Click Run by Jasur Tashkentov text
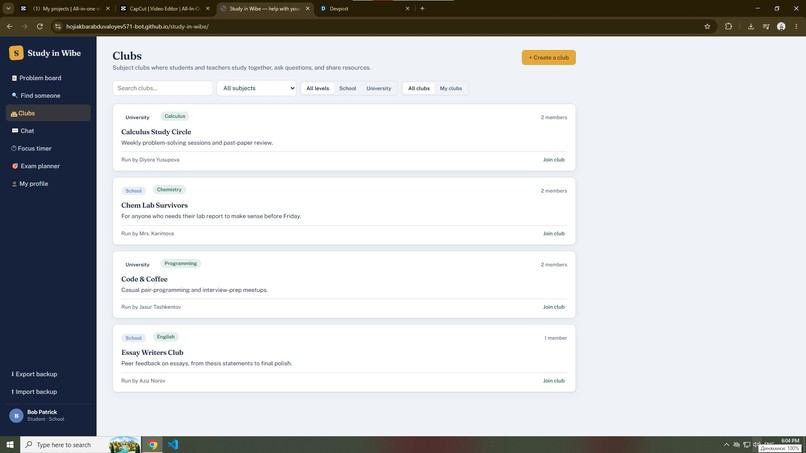This screenshot has width=806, height=453. click(151, 307)
